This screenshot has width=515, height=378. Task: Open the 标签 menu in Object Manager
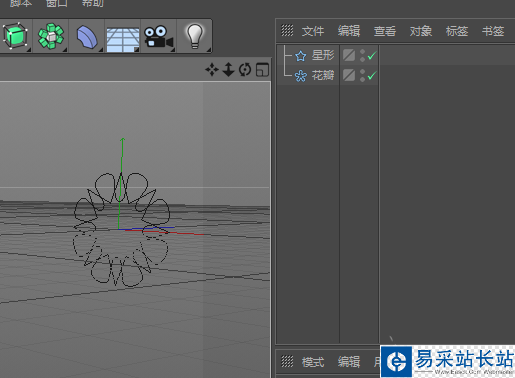pyautogui.click(x=457, y=31)
